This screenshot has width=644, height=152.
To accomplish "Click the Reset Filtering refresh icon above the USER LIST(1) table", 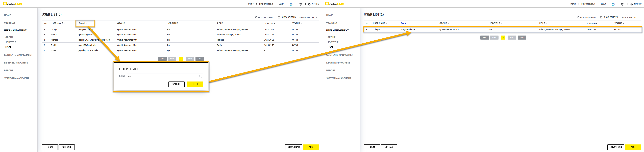I will (578, 17).
